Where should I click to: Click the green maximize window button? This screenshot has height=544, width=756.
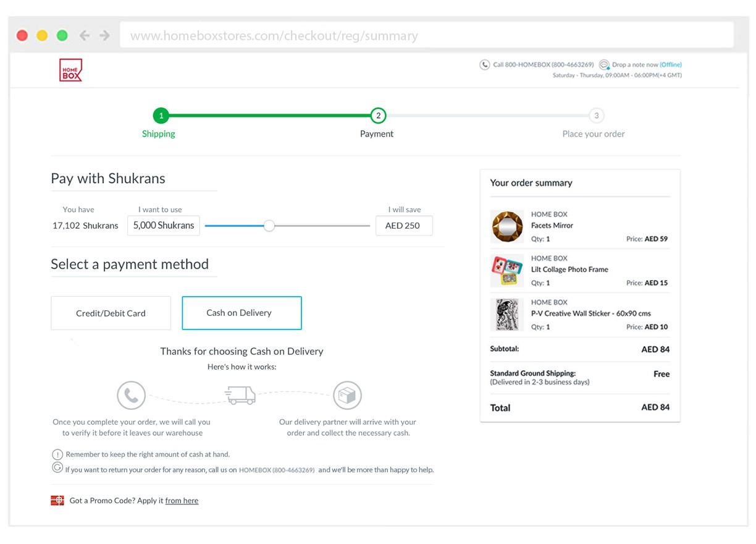62,35
